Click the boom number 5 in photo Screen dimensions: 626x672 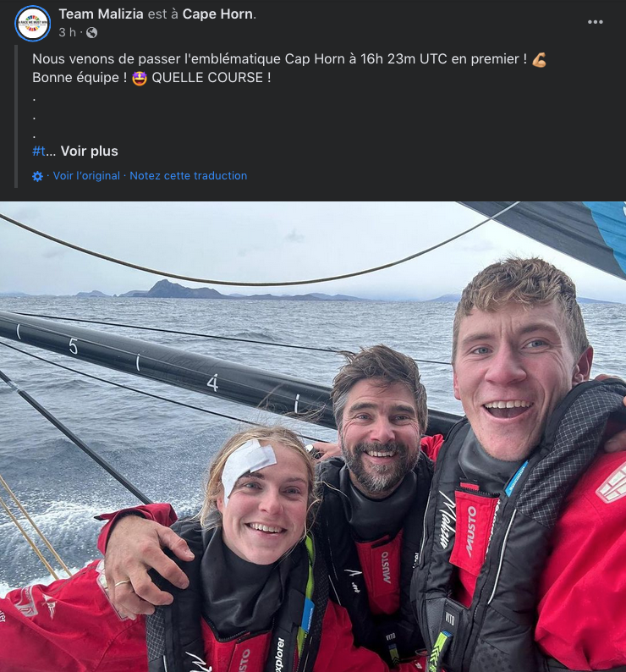click(74, 346)
